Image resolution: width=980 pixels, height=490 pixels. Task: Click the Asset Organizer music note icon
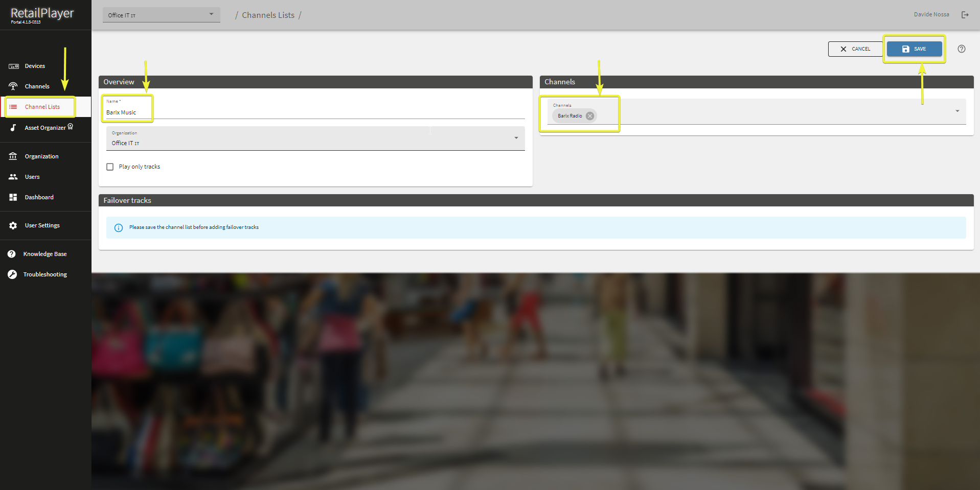click(13, 128)
